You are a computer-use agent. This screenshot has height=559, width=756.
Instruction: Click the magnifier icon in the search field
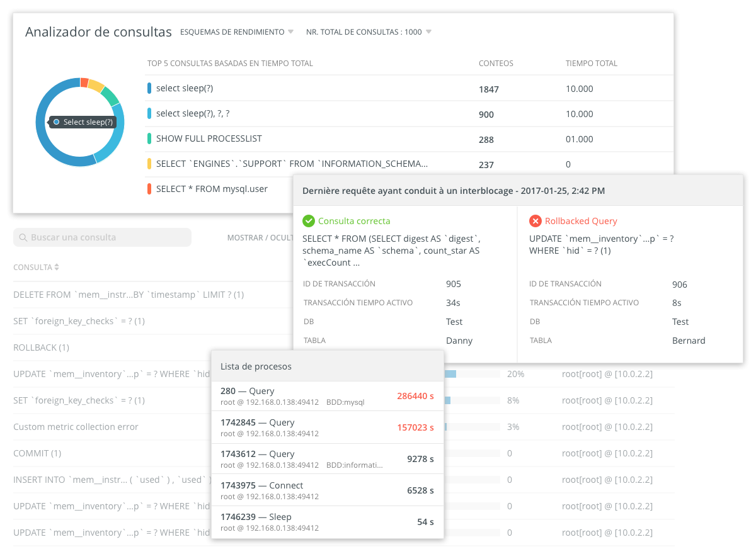23,237
